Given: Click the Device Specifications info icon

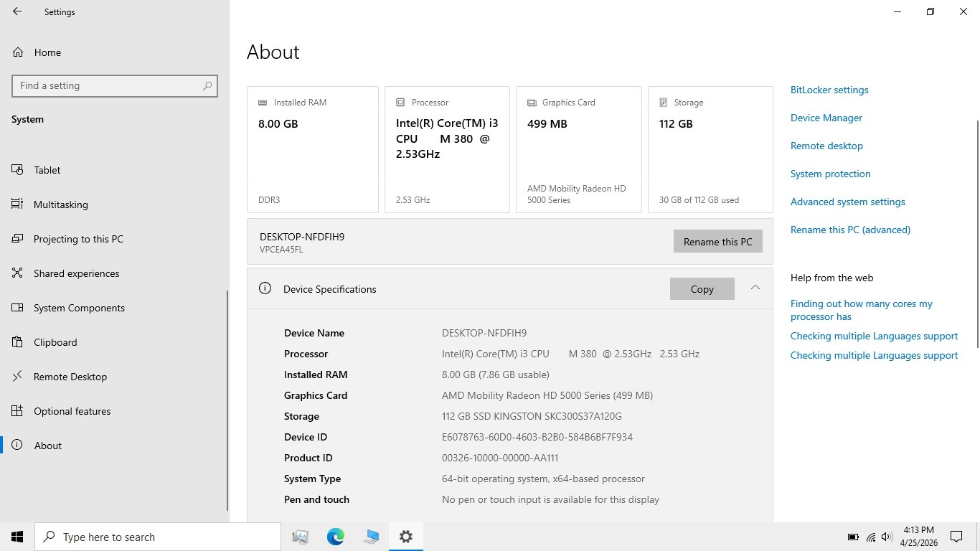Looking at the screenshot, I should [x=265, y=288].
